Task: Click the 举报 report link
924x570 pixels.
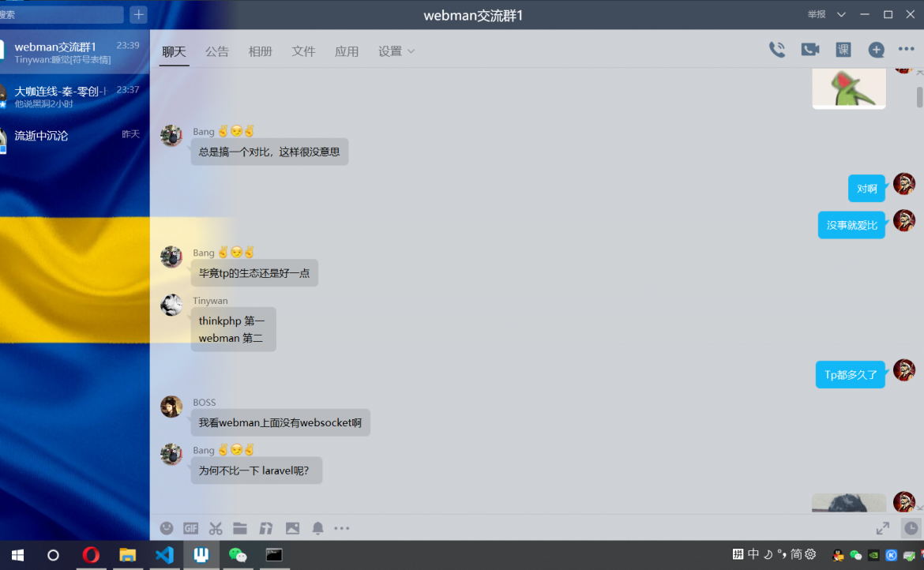Action: (x=817, y=15)
